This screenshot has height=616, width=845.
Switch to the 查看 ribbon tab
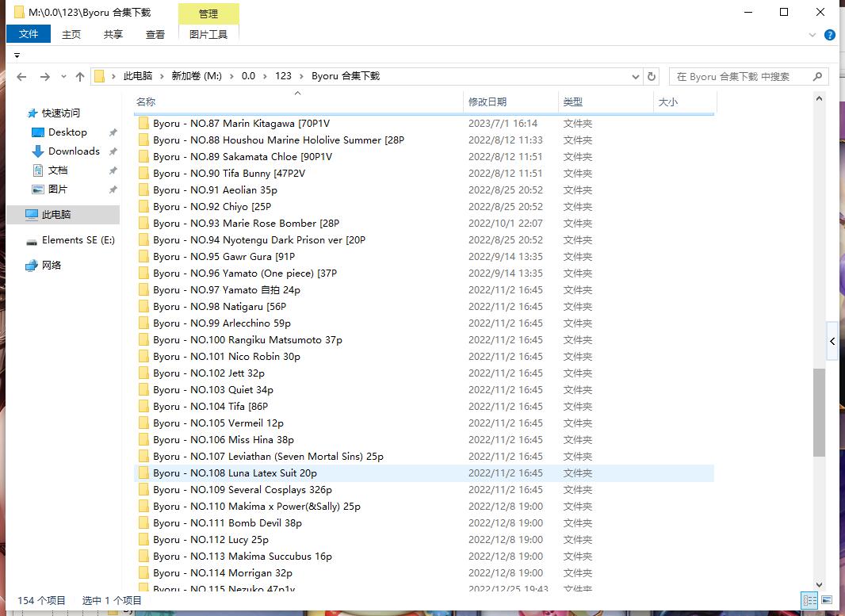click(x=155, y=34)
